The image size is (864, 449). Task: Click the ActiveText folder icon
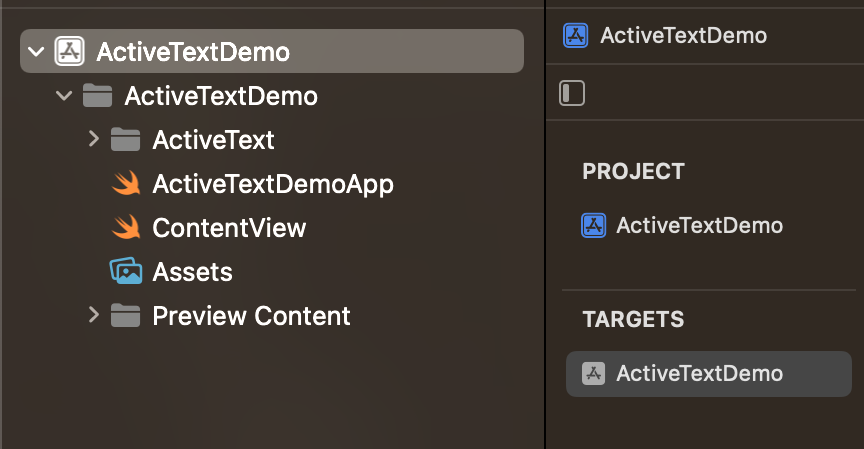125,140
